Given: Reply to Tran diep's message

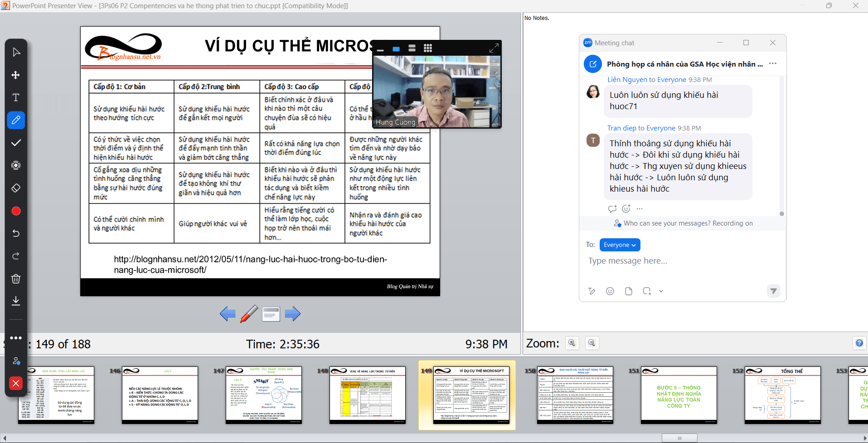Looking at the screenshot, I should [612, 209].
